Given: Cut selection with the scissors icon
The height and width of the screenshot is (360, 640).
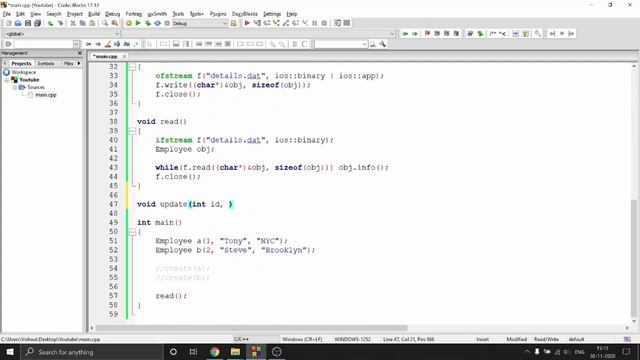Looking at the screenshot, I should [x=73, y=23].
